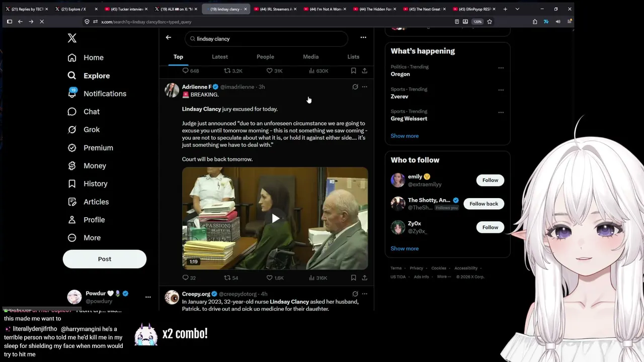View analytics for Adrienne F's post (316K)
Screen dimensions: 644x362
pyautogui.click(x=318, y=278)
